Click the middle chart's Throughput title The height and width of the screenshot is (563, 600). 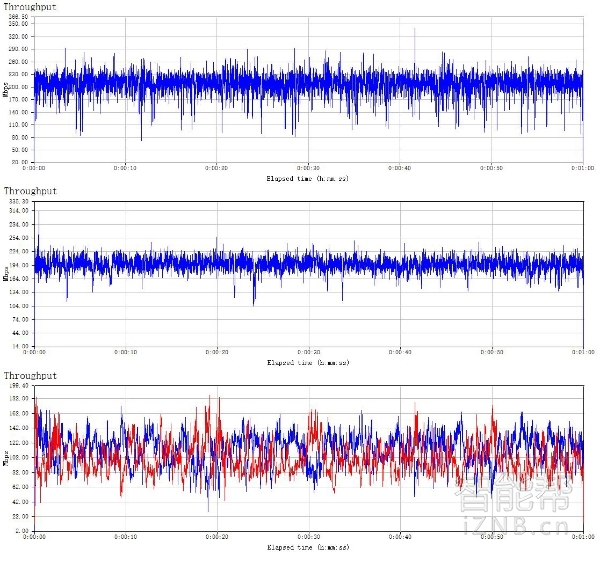click(x=30, y=191)
